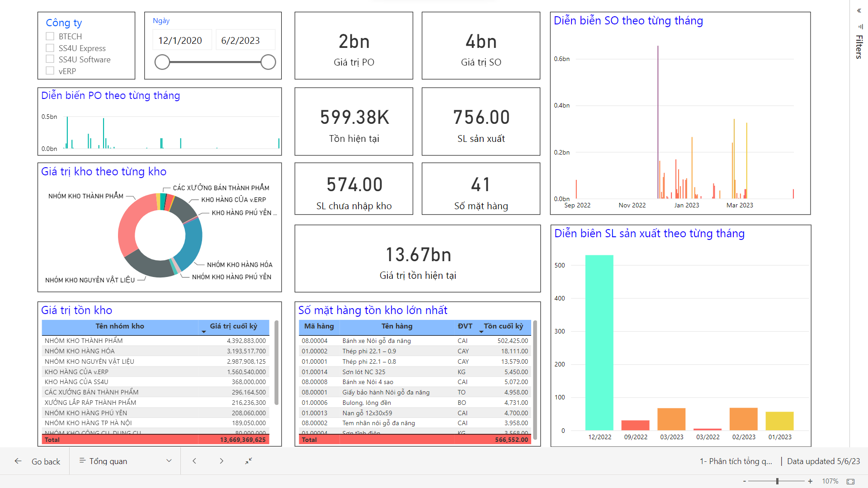The height and width of the screenshot is (488, 868).
Task: Sort by Tồn cuối kỳ column header
Action: click(x=503, y=326)
